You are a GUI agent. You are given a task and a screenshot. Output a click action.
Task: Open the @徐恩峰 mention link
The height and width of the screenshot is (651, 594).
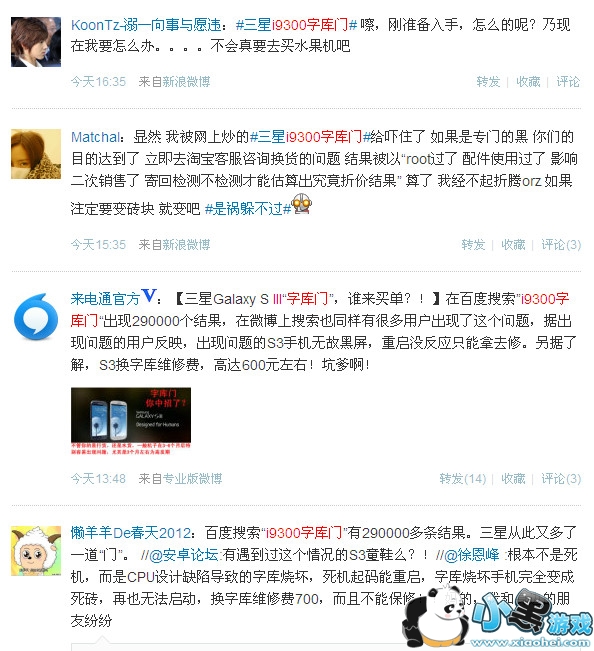click(x=471, y=555)
